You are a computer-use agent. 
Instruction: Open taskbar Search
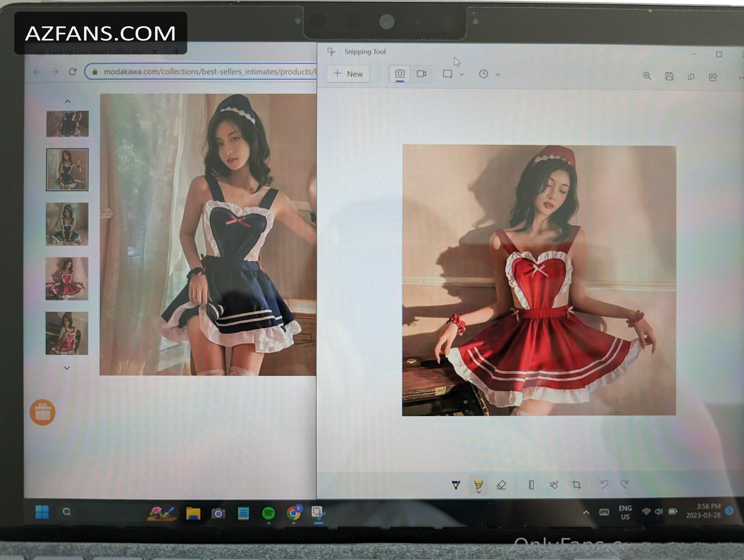pos(67,512)
